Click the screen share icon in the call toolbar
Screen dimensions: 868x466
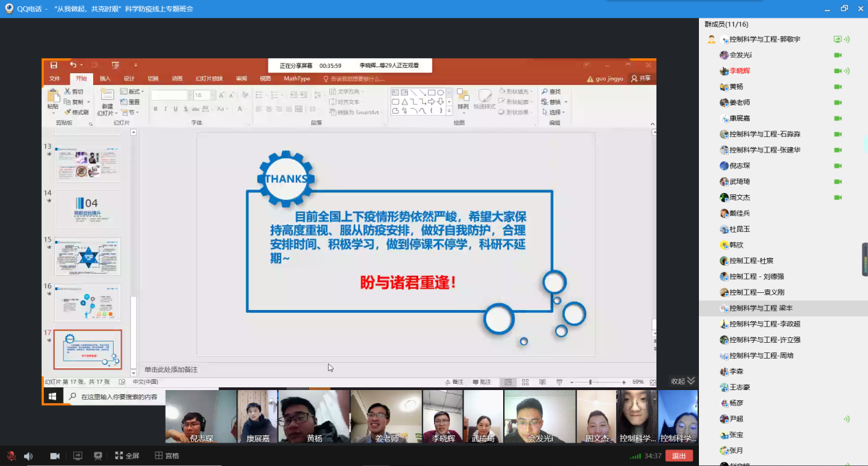click(77, 456)
